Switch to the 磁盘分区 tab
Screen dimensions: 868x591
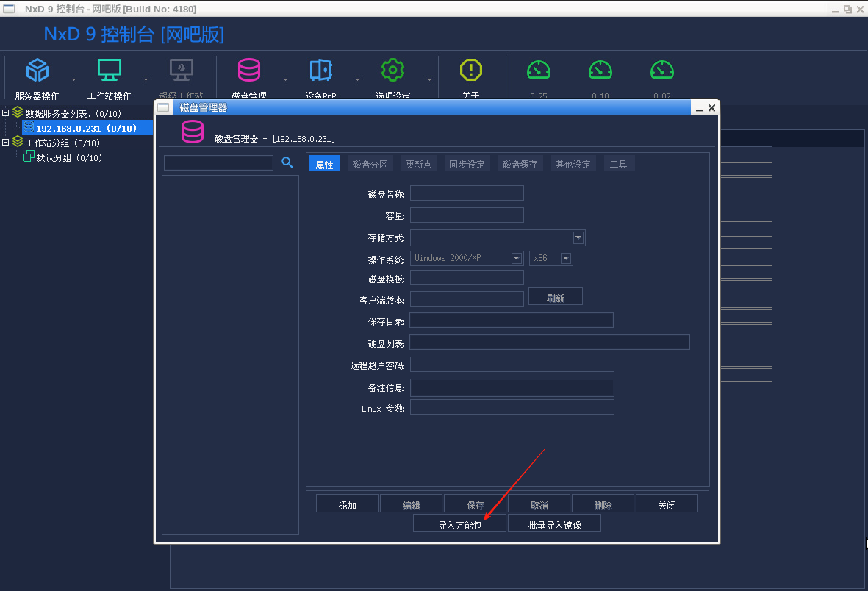point(370,163)
